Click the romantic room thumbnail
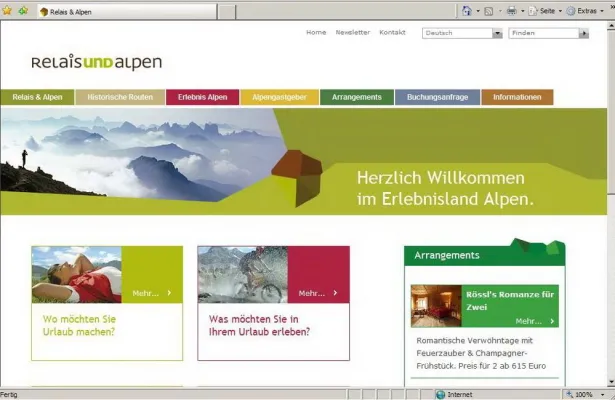 click(x=436, y=306)
